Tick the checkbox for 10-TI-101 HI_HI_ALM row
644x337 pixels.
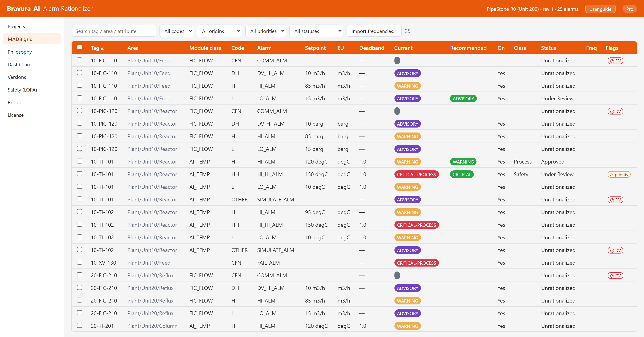pyautogui.click(x=80, y=174)
